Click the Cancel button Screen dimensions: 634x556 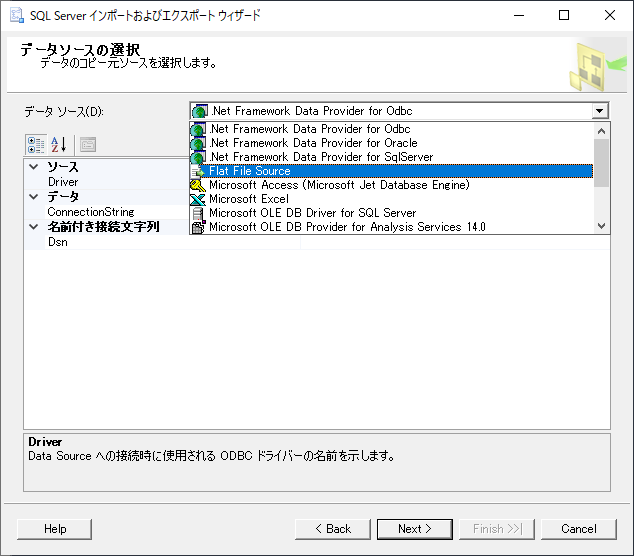click(x=578, y=529)
